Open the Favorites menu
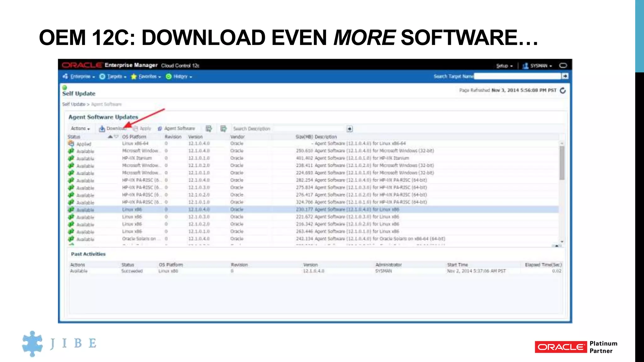Image resolution: width=644 pixels, height=362 pixels. [x=146, y=76]
